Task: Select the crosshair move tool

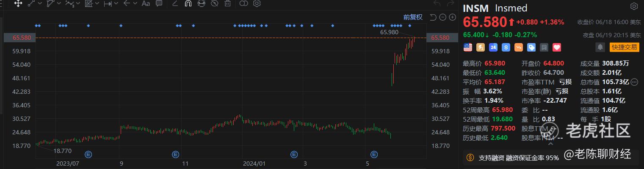Action: click(18, 3)
